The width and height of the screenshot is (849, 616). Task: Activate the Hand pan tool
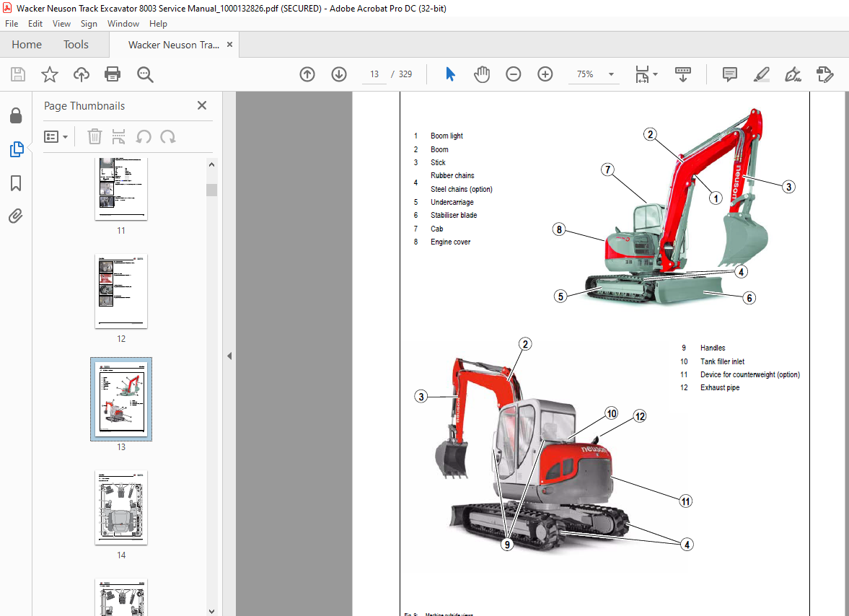tap(481, 74)
